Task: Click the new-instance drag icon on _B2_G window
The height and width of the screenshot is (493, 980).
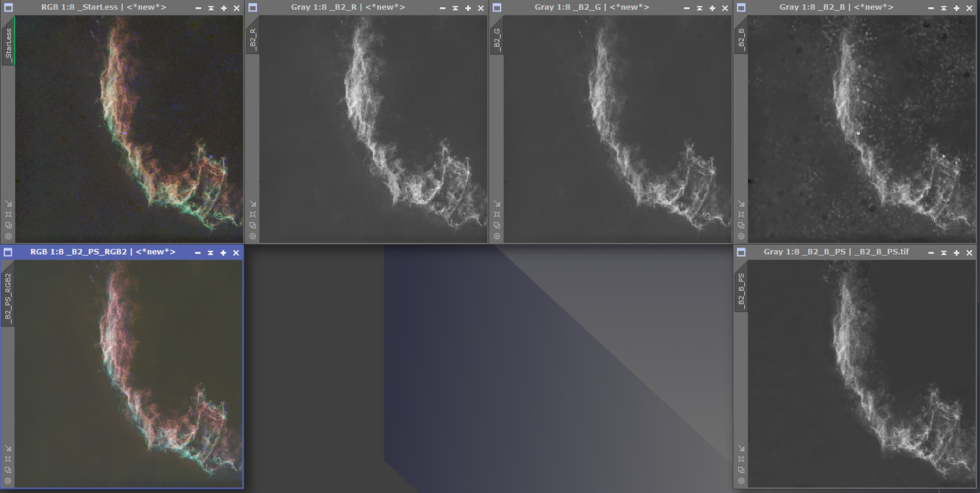Action: (498, 225)
